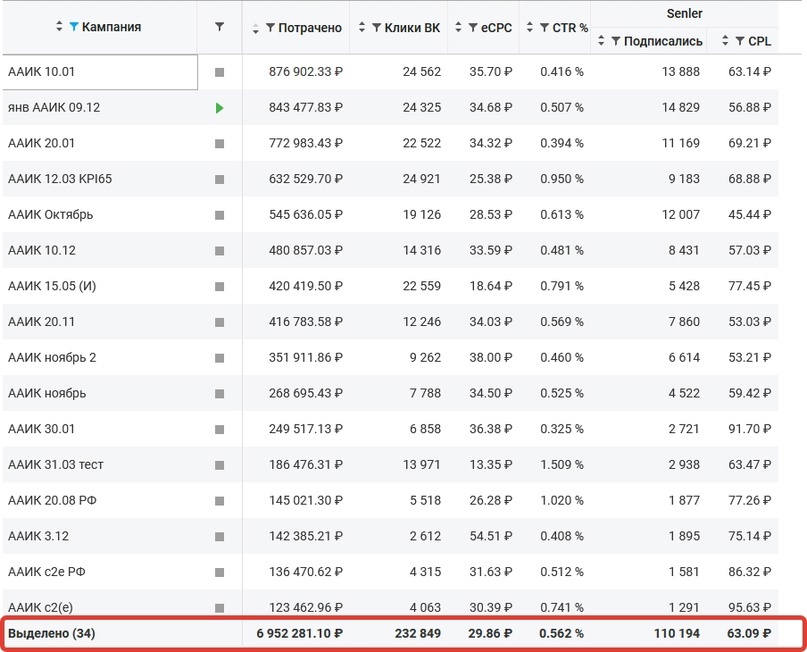Filter the CTR % column
807x652 pixels.
[544, 28]
